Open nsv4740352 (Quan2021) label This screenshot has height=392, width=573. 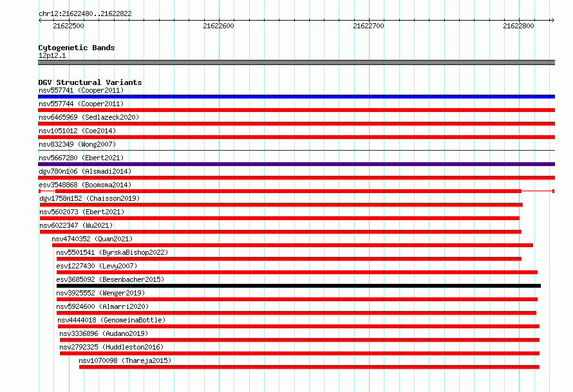coord(92,239)
